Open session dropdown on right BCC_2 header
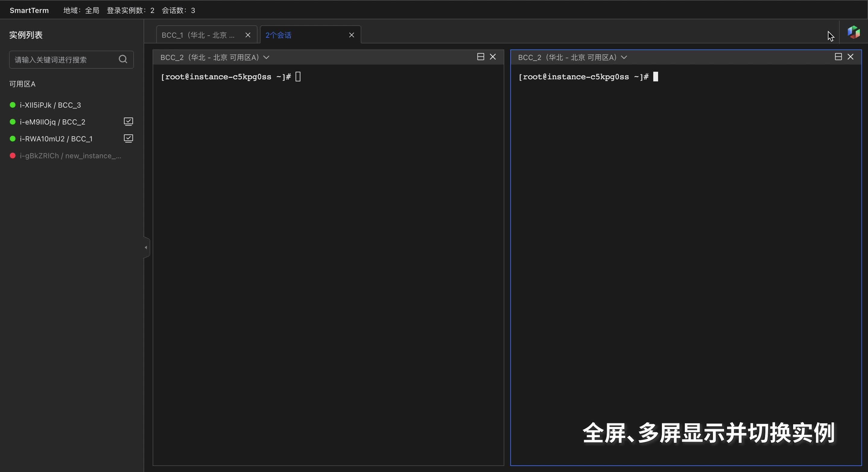The width and height of the screenshot is (868, 472). [624, 58]
